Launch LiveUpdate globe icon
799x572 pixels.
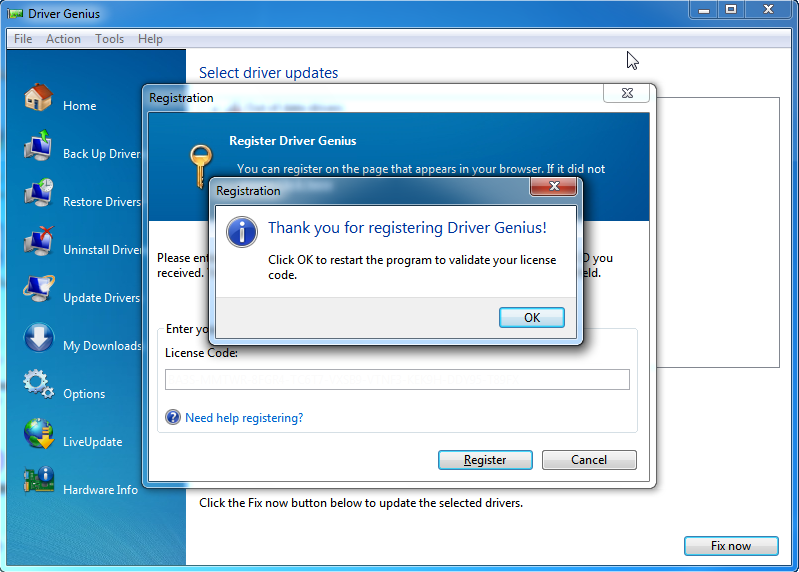click(x=39, y=433)
